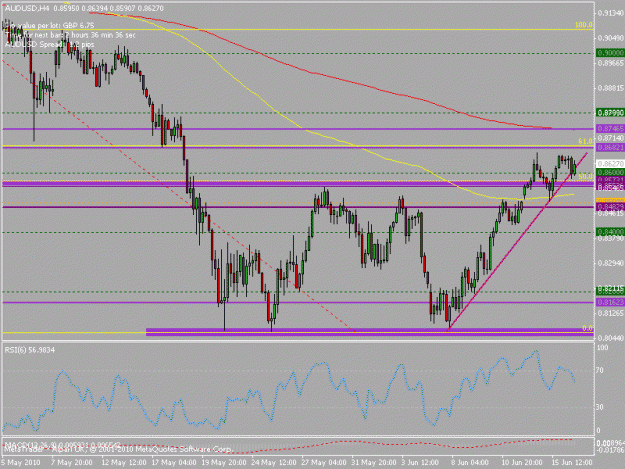This screenshot has height=469, width=625.
Task: Click the Fibonacci 50.0 level label
Action: pos(585,176)
